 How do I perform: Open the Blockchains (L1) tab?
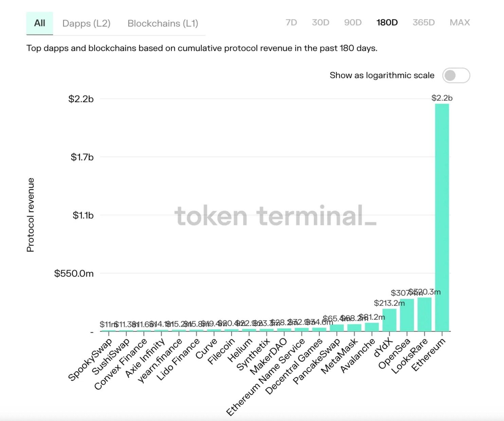coord(163,23)
